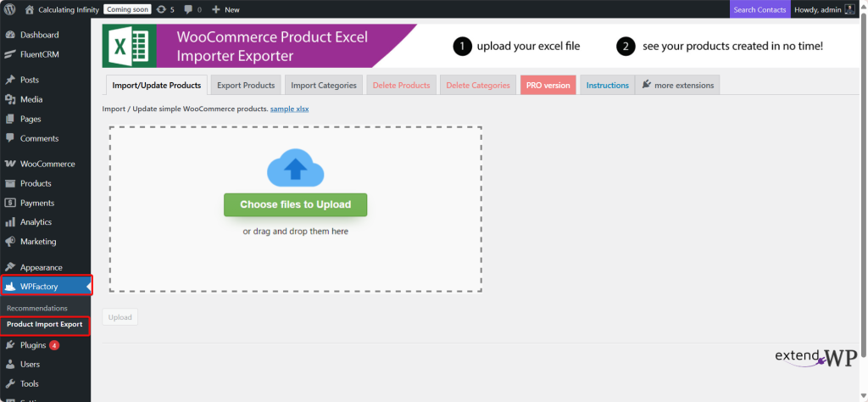This screenshot has width=868, height=402.
Task: Click the Tools wrench icon
Action: [10, 383]
